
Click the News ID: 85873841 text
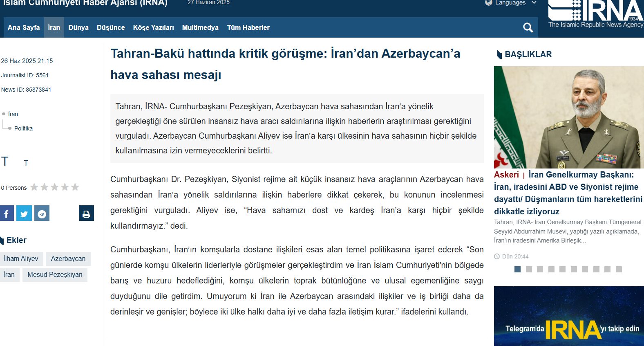pyautogui.click(x=26, y=90)
